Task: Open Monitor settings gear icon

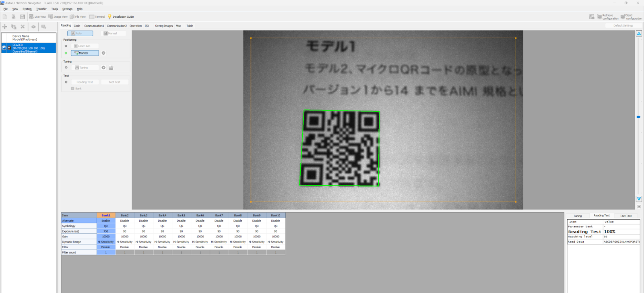Action: [103, 53]
